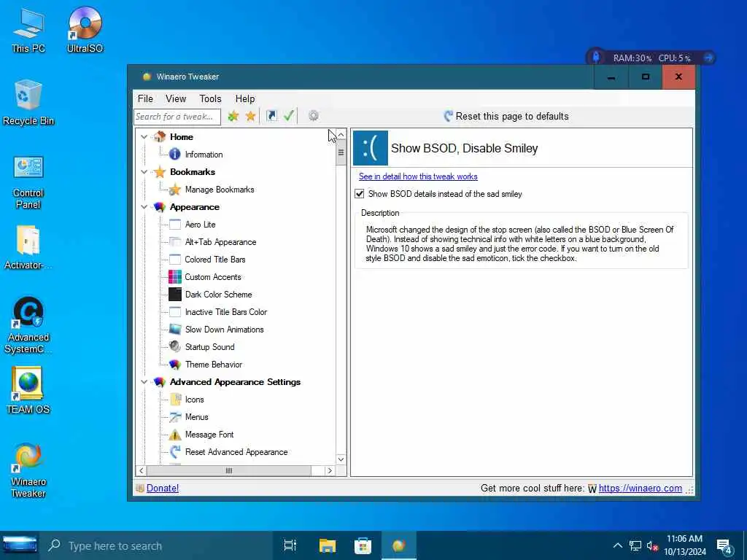
Task: Open the View menu
Action: [x=176, y=98]
